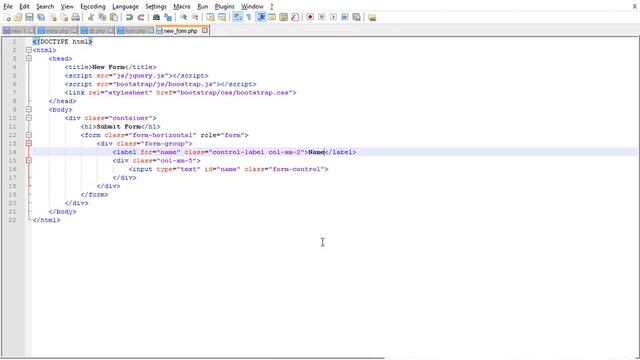
Task: Toggle word wrap in the toolbar
Action: coord(237,17)
